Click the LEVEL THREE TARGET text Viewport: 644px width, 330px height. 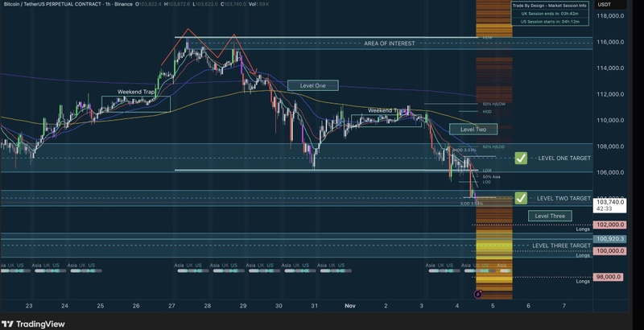pyautogui.click(x=561, y=245)
